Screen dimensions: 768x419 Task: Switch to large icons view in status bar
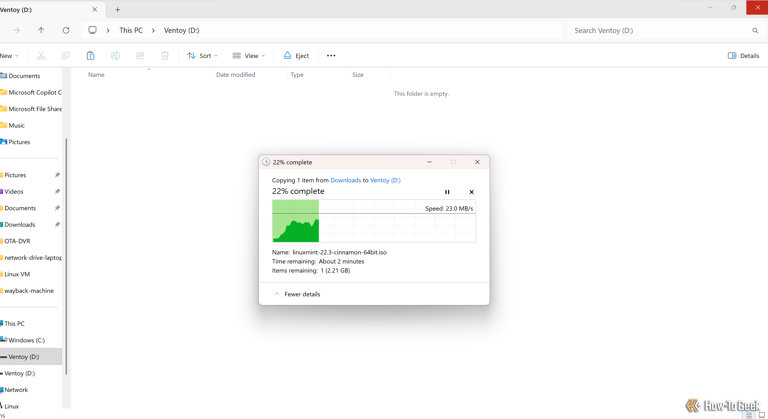(762, 415)
